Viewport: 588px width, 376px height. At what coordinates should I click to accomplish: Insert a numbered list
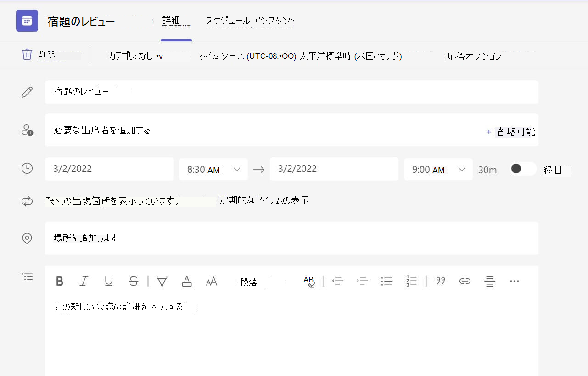(x=412, y=281)
